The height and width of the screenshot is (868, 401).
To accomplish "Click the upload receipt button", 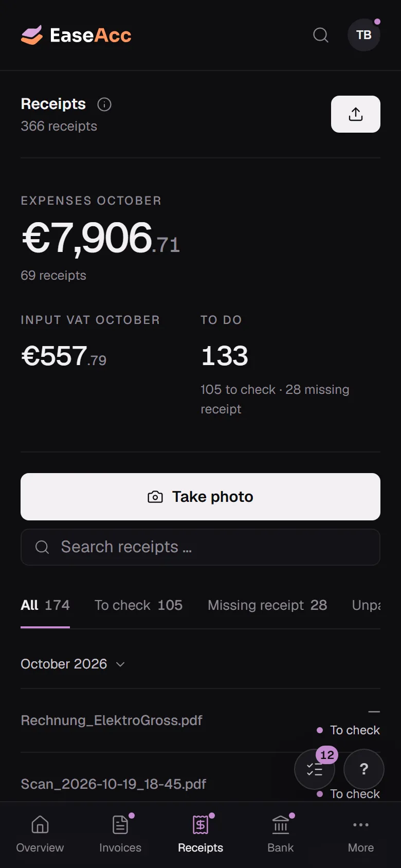I will 356,114.
